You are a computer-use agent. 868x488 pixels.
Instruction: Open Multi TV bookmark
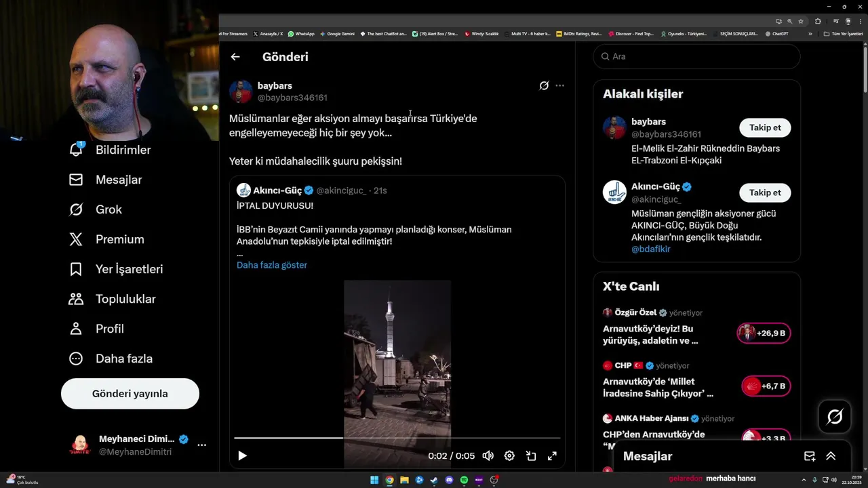click(527, 33)
